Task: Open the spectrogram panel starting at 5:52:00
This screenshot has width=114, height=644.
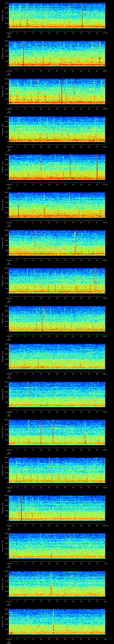Action: point(57,243)
